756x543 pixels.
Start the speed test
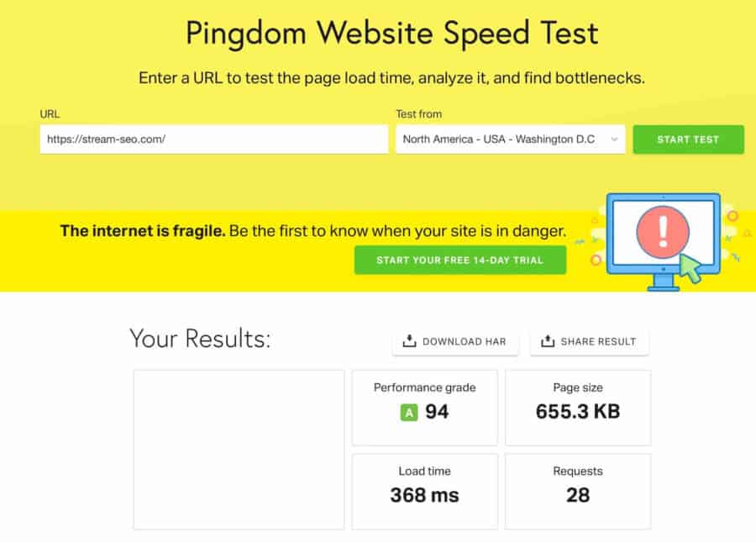(x=688, y=140)
